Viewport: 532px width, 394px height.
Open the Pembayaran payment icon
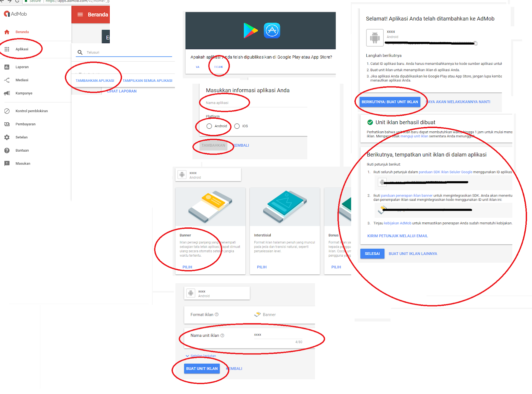pos(7,124)
